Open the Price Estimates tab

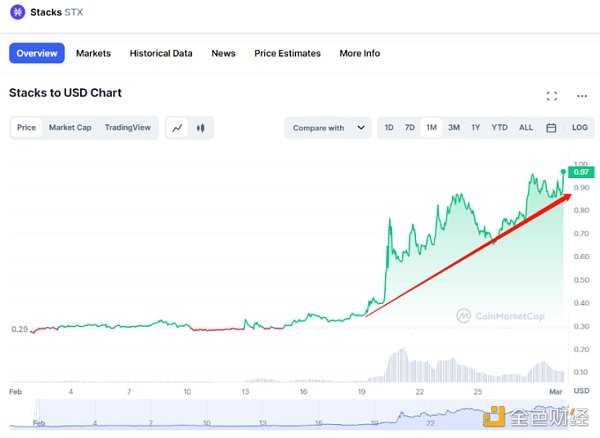[287, 53]
